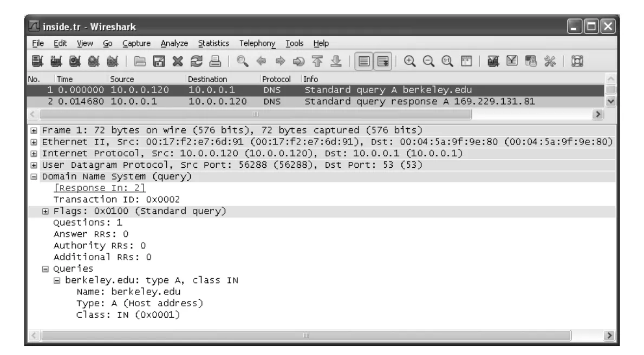
Task: Jump to the first packet
Action: pyautogui.click(x=317, y=61)
